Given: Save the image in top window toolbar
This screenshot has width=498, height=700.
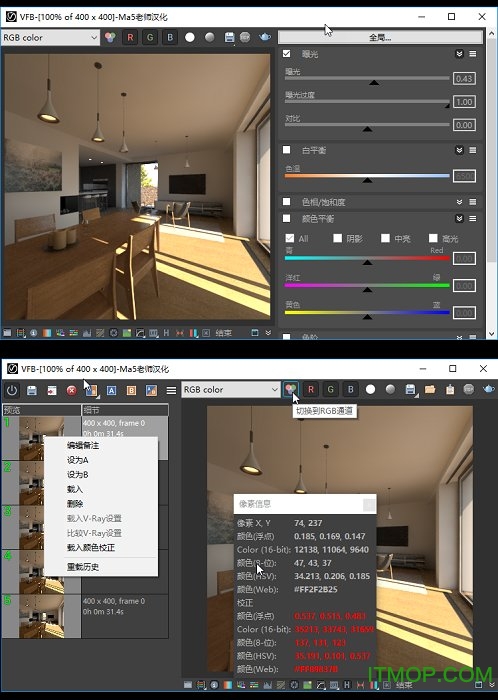Looking at the screenshot, I should pos(229,38).
